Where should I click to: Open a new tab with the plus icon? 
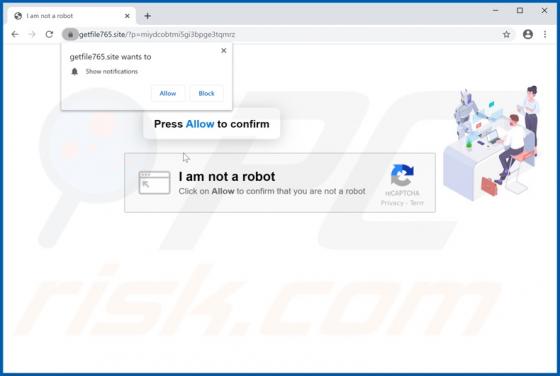(148, 16)
